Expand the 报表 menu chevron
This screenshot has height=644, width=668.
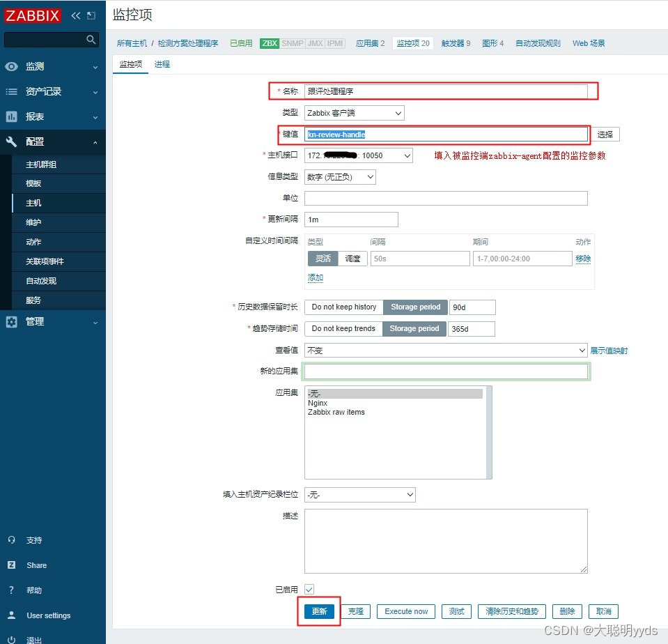(95, 117)
